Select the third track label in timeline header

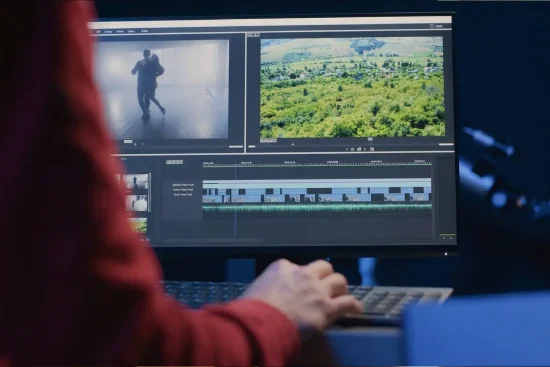click(183, 194)
